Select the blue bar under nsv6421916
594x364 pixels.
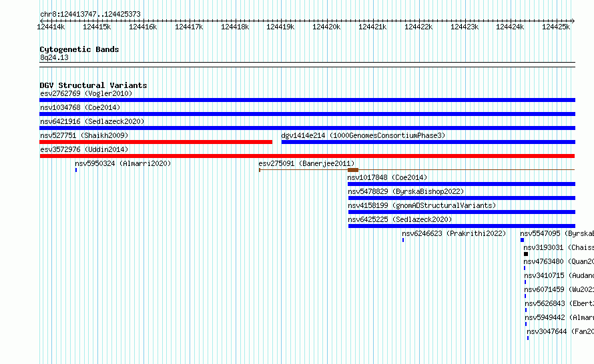[x=307, y=128]
